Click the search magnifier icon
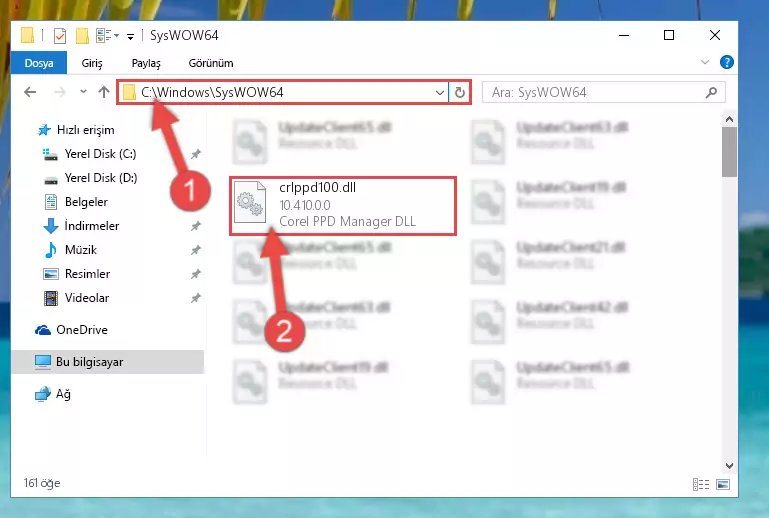769x518 pixels. 711,92
